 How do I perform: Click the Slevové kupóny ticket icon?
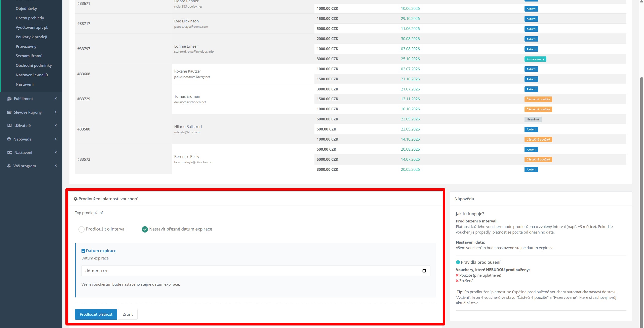pyautogui.click(x=9, y=112)
